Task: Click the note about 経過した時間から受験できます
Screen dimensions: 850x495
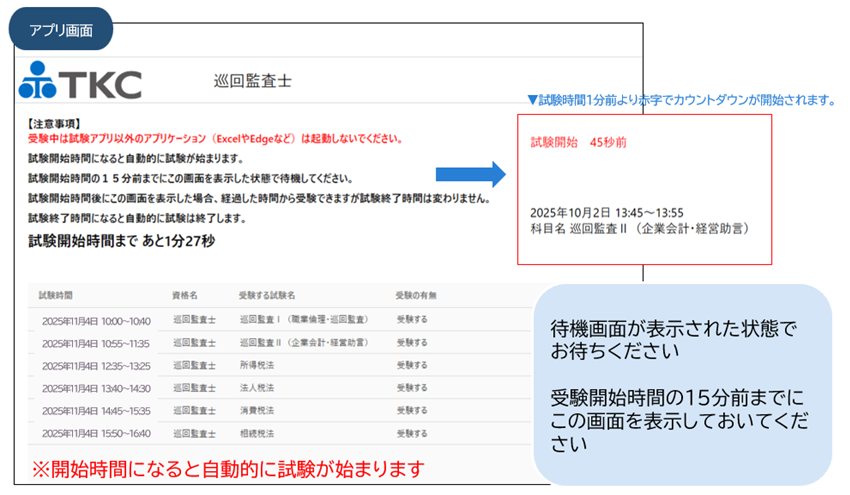Action: point(260,198)
